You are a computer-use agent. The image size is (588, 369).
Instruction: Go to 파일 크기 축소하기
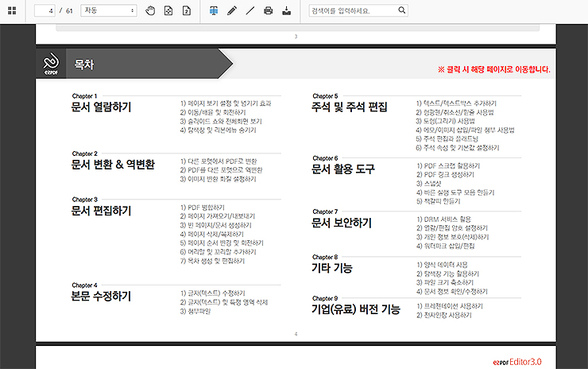pyautogui.click(x=445, y=282)
